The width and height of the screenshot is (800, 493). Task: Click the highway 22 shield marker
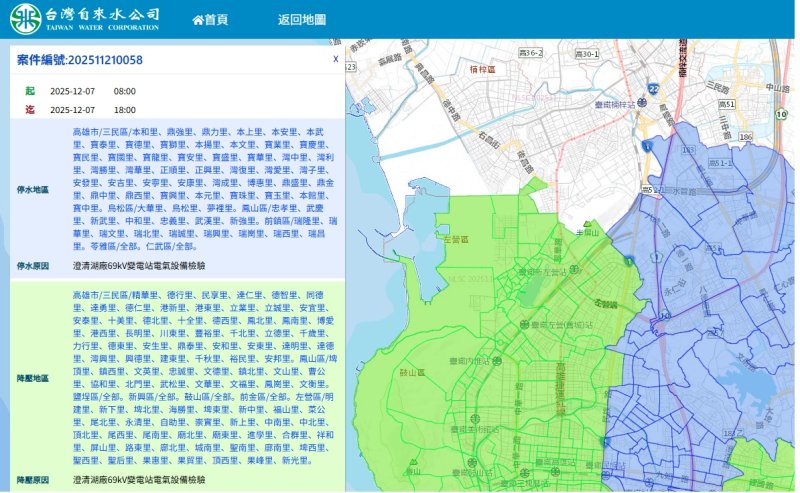tap(653, 89)
